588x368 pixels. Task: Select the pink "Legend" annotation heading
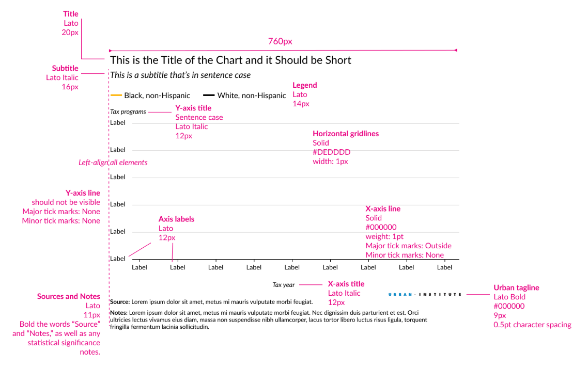pos(305,85)
